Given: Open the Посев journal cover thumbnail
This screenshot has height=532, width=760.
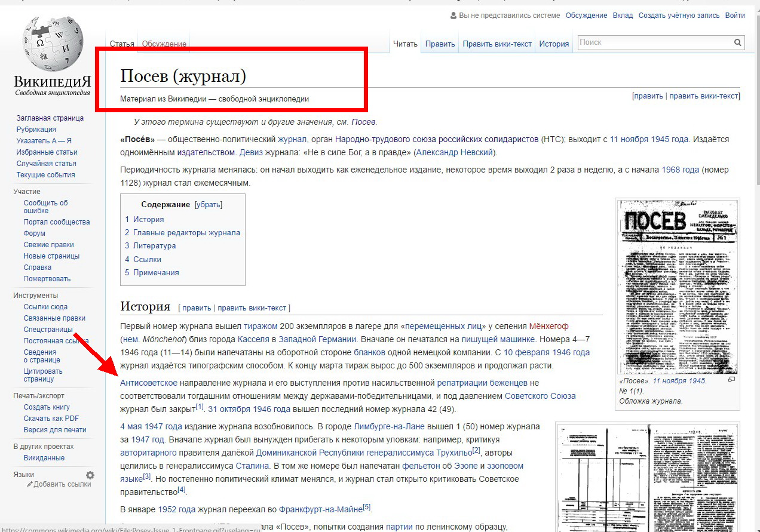Looking at the screenshot, I should click(x=678, y=287).
